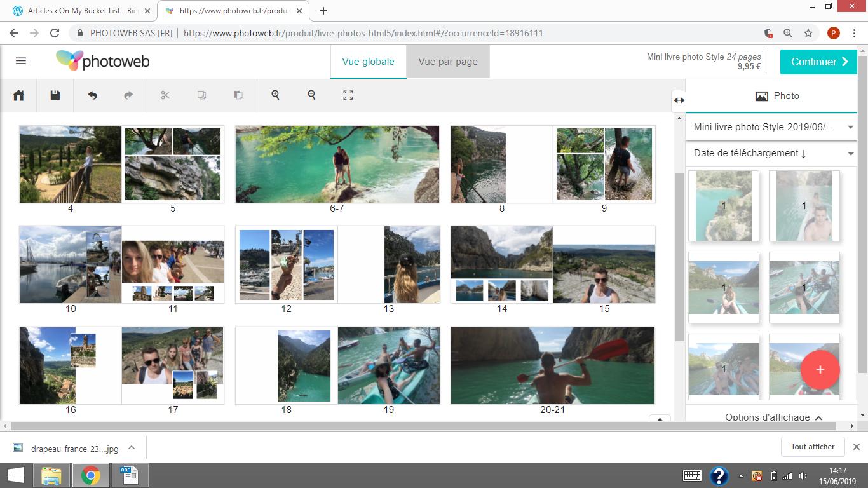The height and width of the screenshot is (488, 868).
Task: Click the redo arrow icon
Action: [128, 95]
